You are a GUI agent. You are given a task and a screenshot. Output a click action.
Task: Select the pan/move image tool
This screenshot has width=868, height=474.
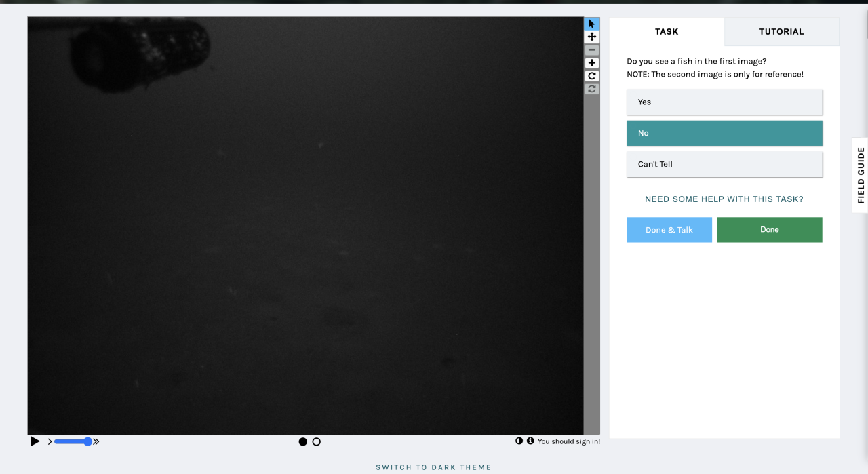pos(592,37)
